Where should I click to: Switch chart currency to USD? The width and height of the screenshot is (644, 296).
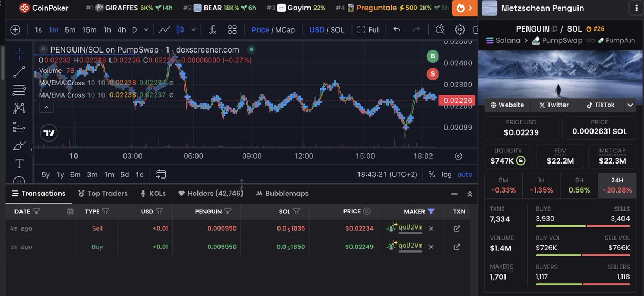pyautogui.click(x=317, y=30)
